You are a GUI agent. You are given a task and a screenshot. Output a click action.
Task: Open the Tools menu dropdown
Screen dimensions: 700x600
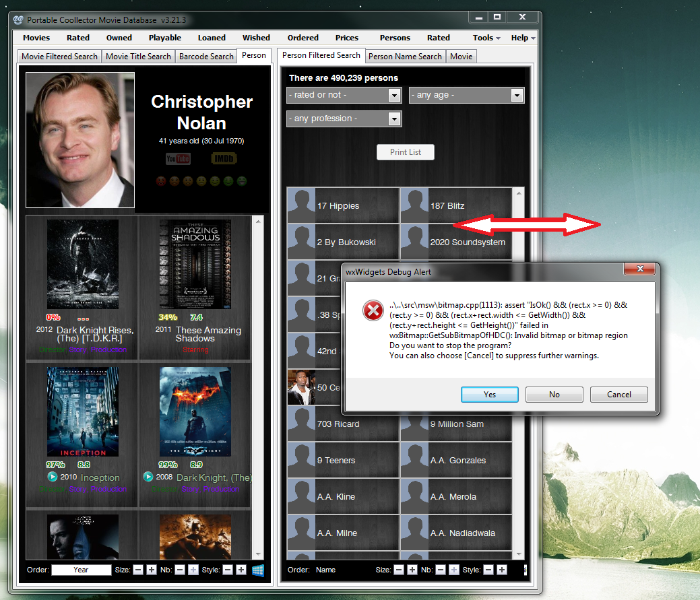click(x=486, y=38)
